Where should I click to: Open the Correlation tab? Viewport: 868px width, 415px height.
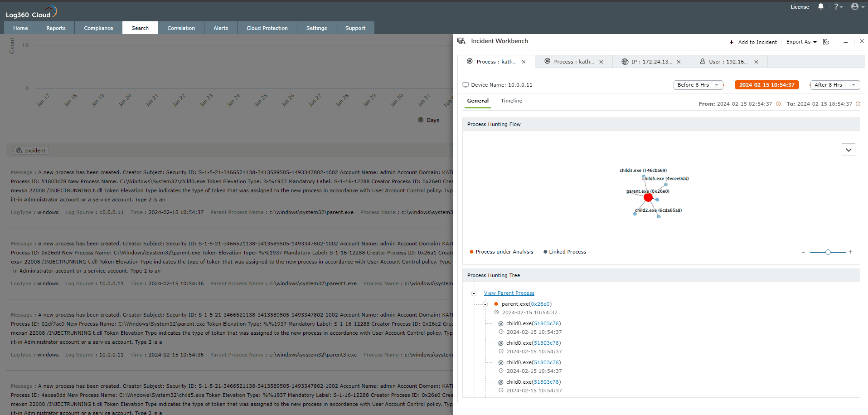[181, 28]
